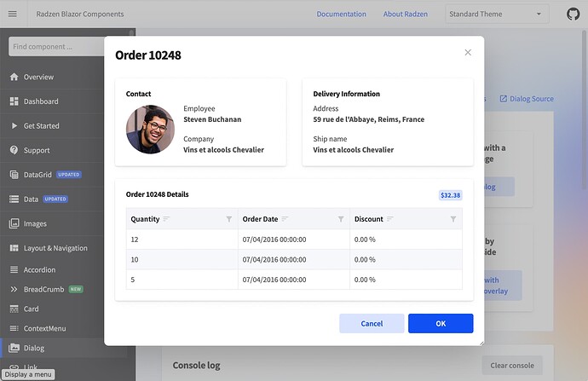Image resolution: width=588 pixels, height=381 pixels.
Task: Click the UPDATED badge next to DataGrid
Action: (x=69, y=175)
